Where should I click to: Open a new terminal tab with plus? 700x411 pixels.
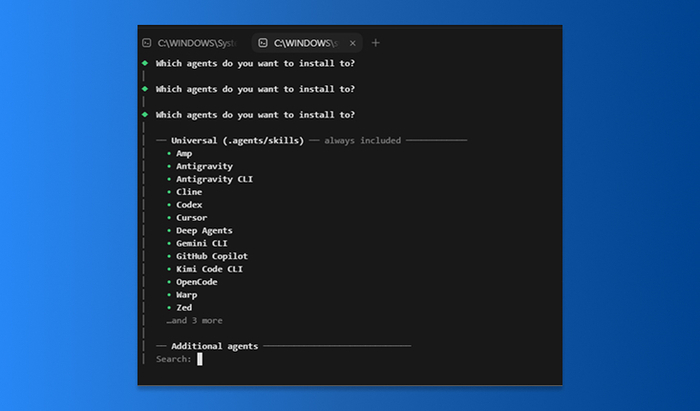[375, 43]
